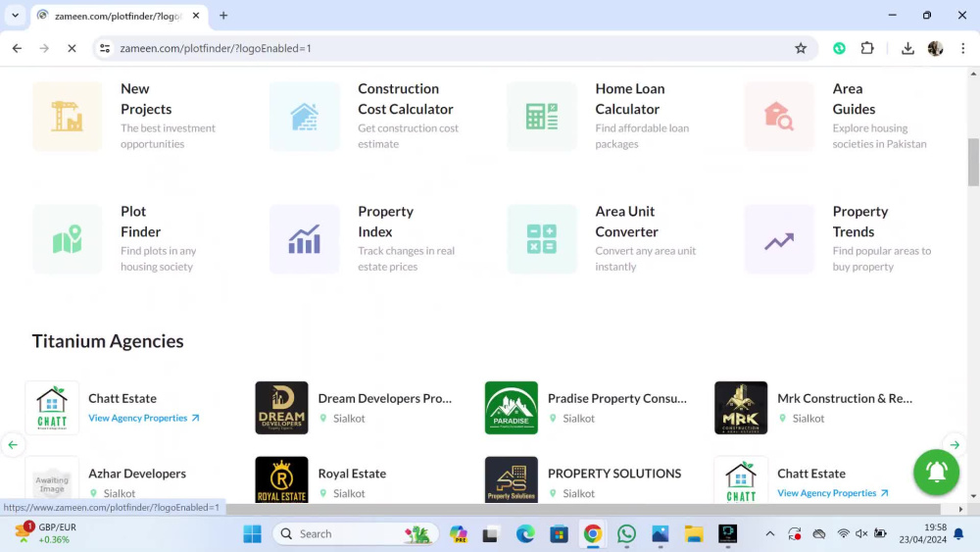Click the Property Solutions logo

point(512,479)
